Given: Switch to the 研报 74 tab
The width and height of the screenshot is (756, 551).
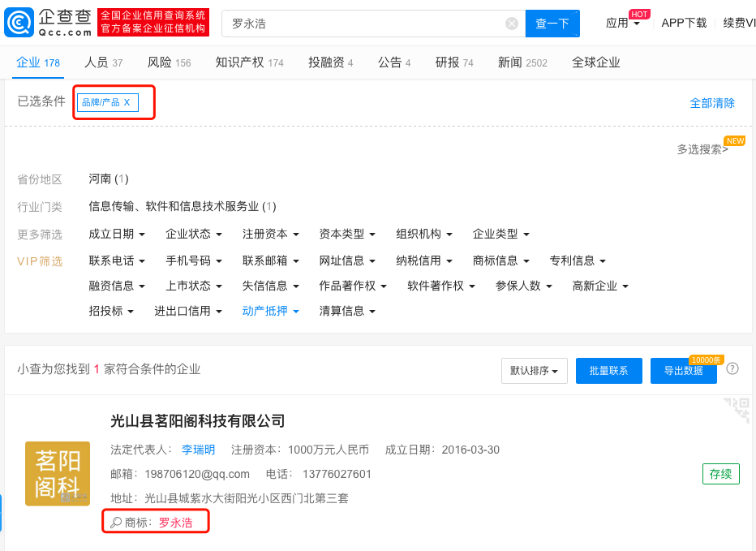Looking at the screenshot, I should [x=454, y=62].
